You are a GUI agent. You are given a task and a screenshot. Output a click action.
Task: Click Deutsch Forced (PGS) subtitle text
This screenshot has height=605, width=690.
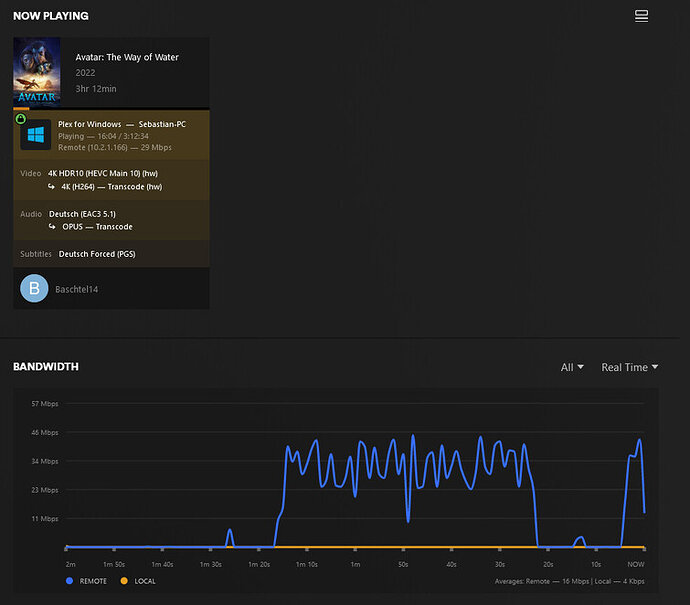[x=97, y=254]
